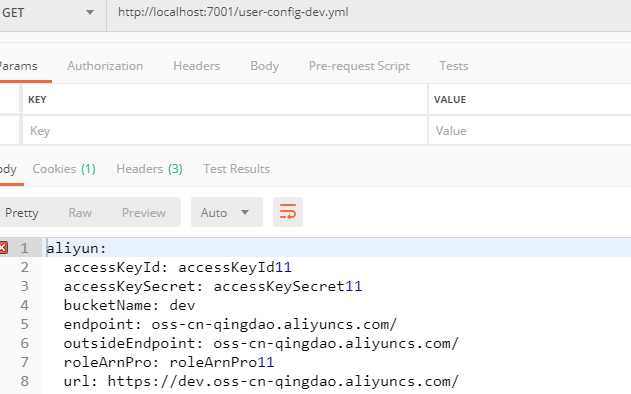Click the 'endpoint:' line
This screenshot has width=631, height=394.
click(230, 324)
